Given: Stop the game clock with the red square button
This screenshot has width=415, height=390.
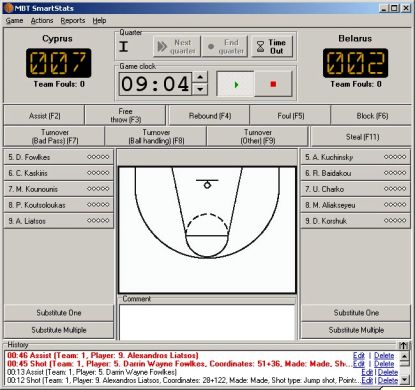Looking at the screenshot, I should tap(273, 84).
